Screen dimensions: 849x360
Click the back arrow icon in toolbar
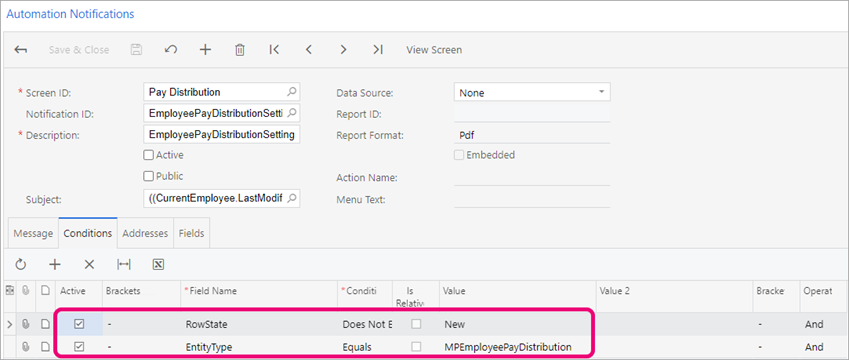click(21, 50)
